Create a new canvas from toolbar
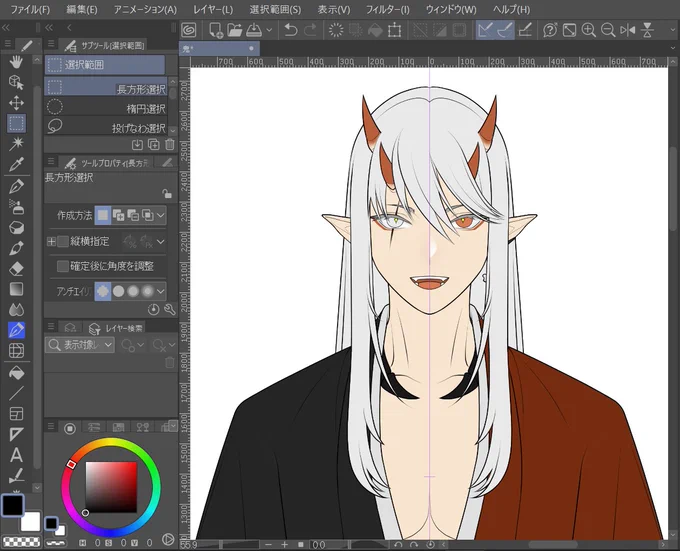The width and height of the screenshot is (680, 551). pyautogui.click(x=216, y=30)
